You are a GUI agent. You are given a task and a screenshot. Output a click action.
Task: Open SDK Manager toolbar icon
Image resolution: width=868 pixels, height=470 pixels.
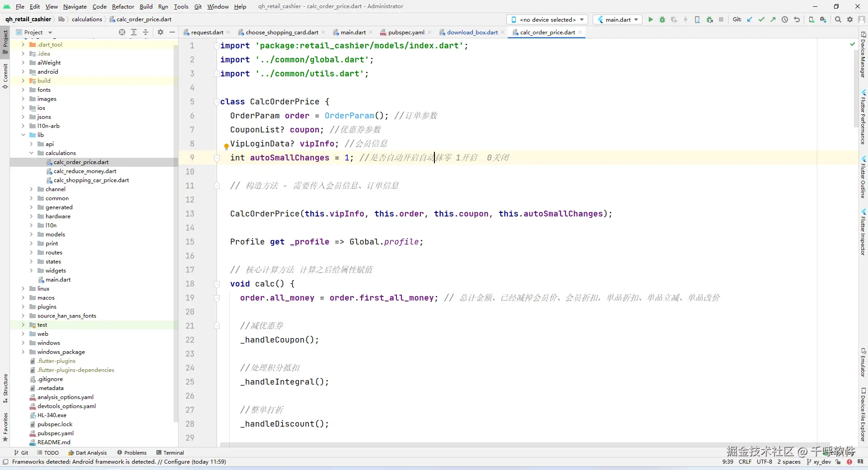coord(823,19)
